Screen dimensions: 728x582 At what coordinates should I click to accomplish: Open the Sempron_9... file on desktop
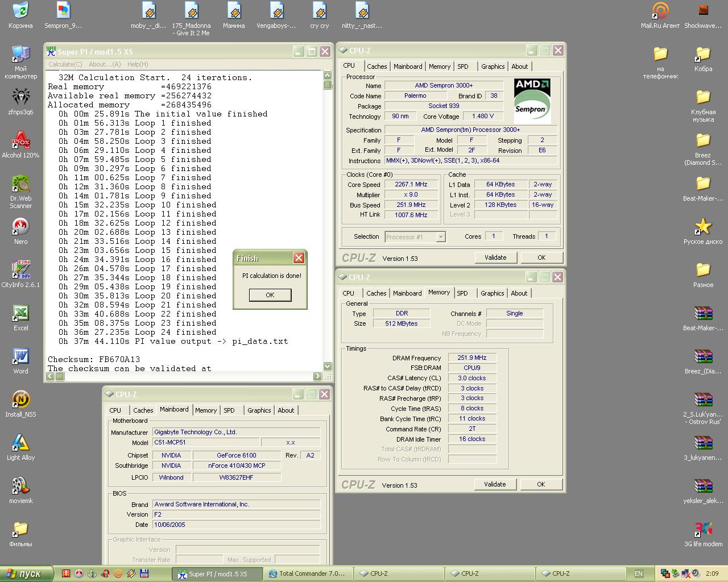tap(63, 15)
